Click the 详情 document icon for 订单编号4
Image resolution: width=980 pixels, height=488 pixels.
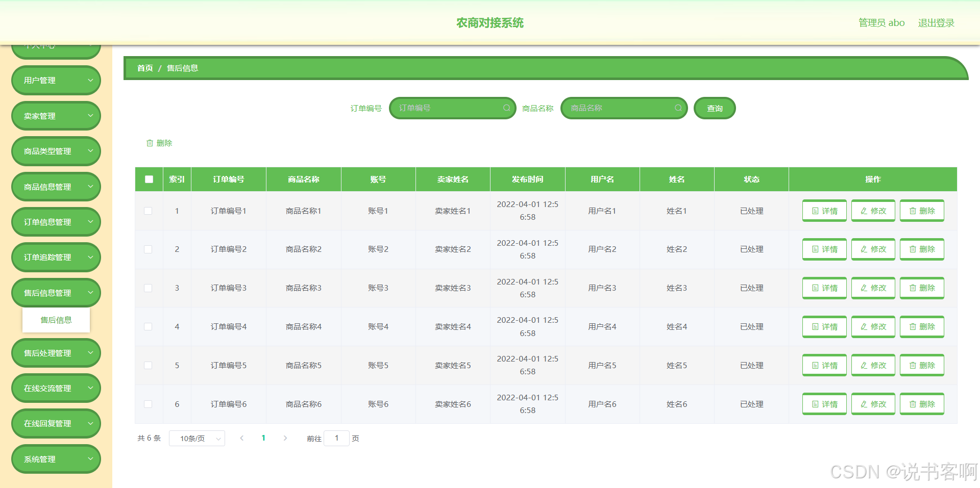815,327
